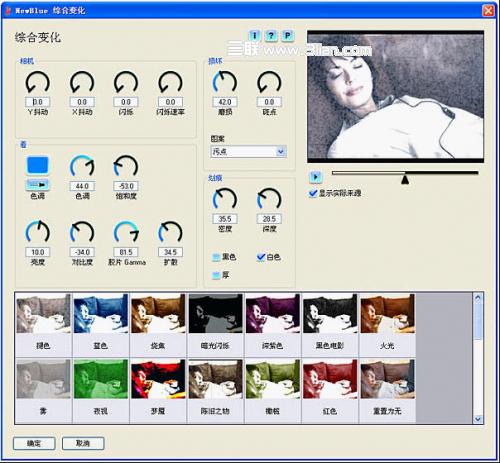
Task: Select the 橄榄 preset thumbnail
Action: 273,379
